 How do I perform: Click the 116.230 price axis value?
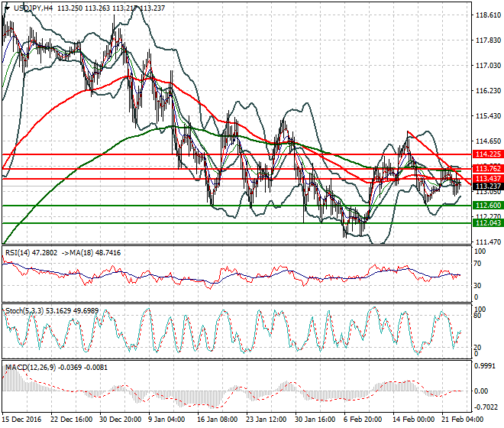pos(488,91)
